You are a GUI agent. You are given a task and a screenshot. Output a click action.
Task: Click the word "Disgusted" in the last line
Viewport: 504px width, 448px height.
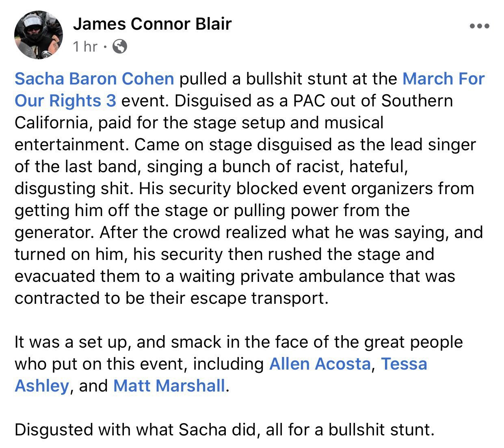52,429
